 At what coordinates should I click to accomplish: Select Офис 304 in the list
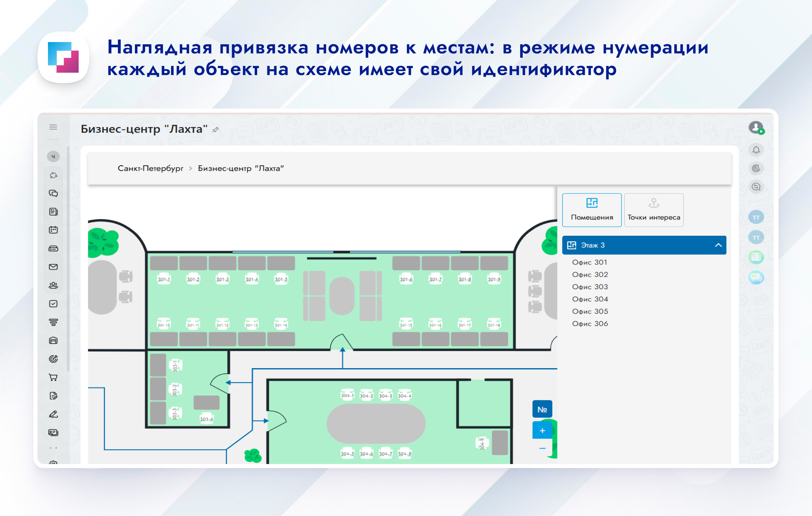tap(590, 299)
